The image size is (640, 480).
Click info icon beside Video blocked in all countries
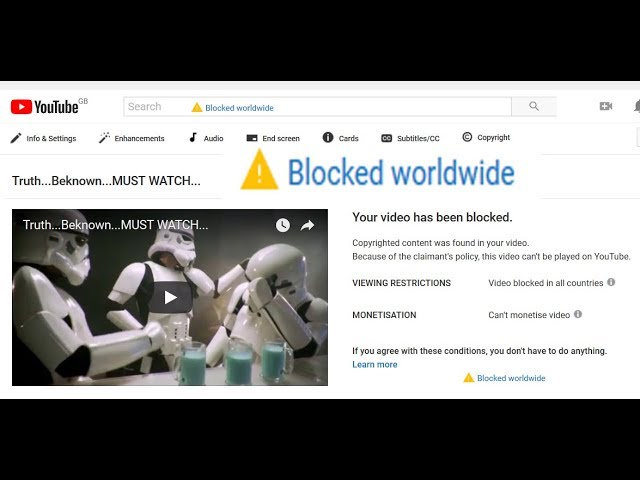tap(611, 282)
